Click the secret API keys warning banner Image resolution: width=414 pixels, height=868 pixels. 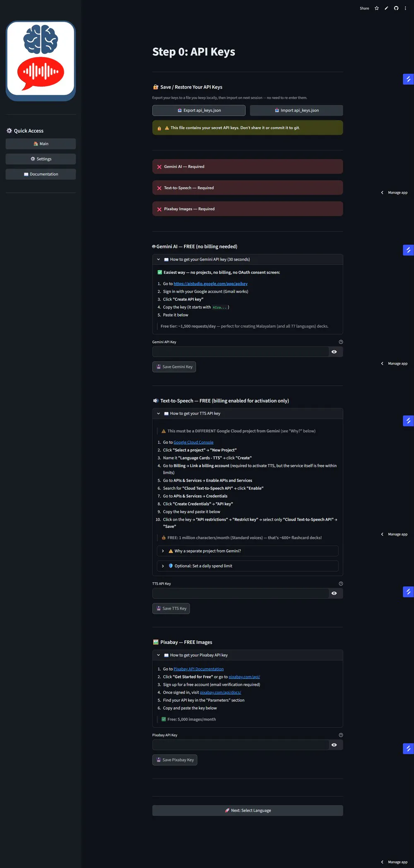coord(248,128)
